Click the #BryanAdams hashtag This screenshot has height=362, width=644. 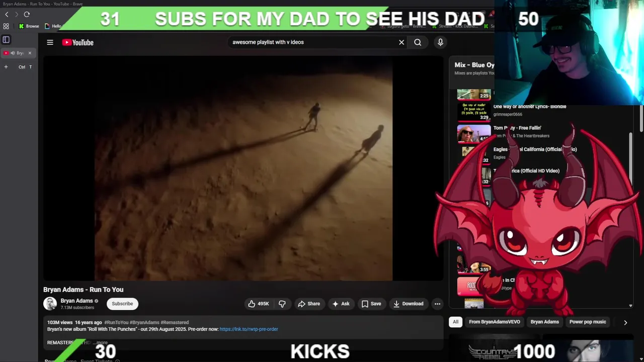144,322
